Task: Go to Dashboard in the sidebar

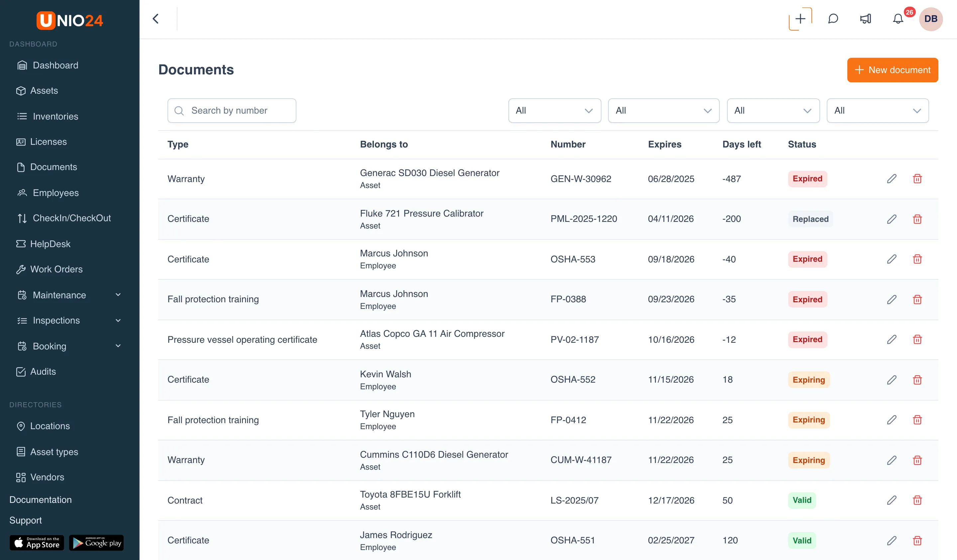Action: point(48,65)
